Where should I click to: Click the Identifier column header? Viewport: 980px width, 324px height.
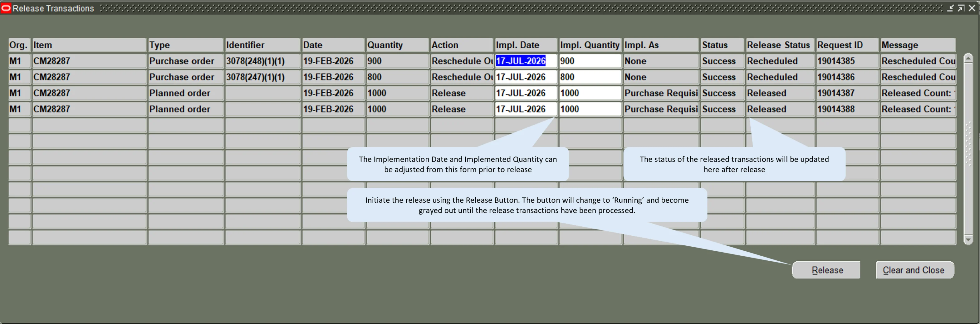(263, 45)
